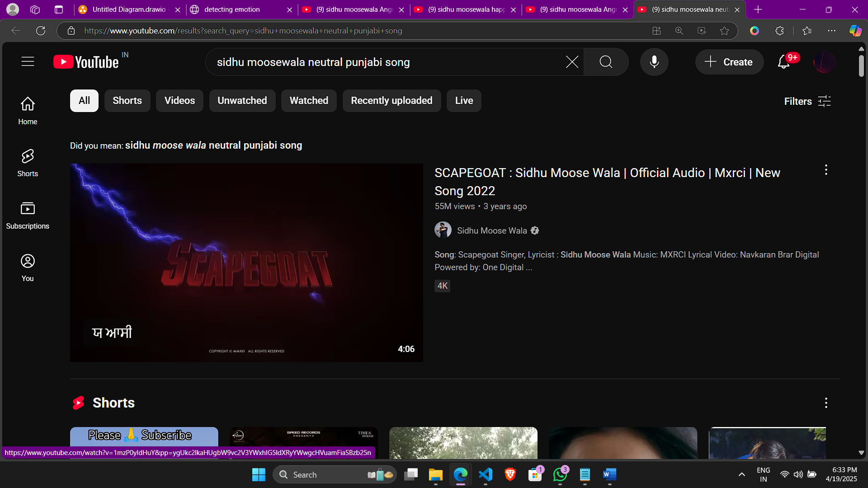Select the Videos filter chip

(179, 100)
